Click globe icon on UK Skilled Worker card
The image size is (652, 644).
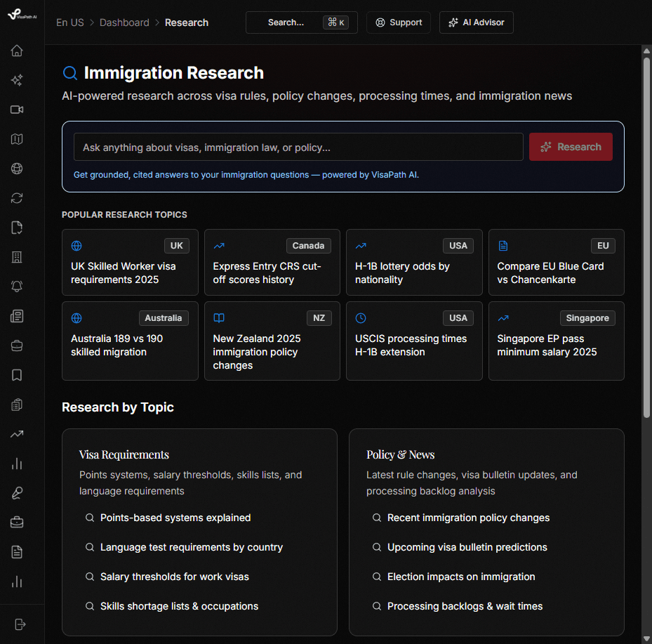point(76,246)
